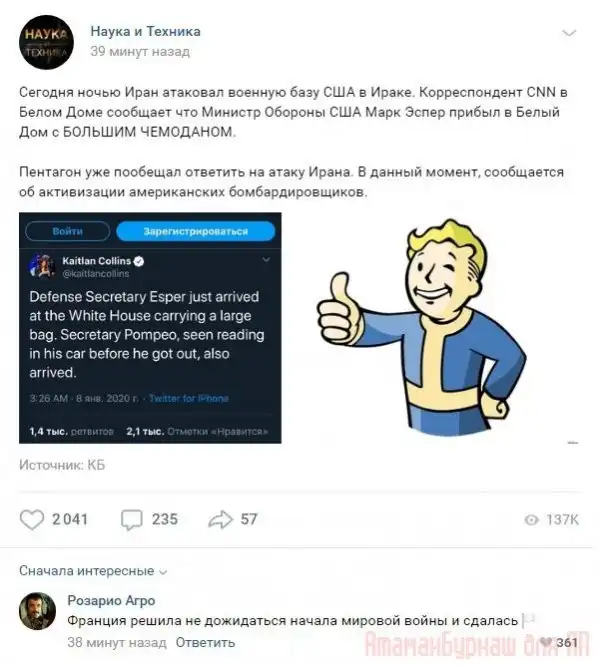Click the 39 минут назад post timestamp
Image resolution: width=600 pixels, height=665 pixels.
pos(140,51)
